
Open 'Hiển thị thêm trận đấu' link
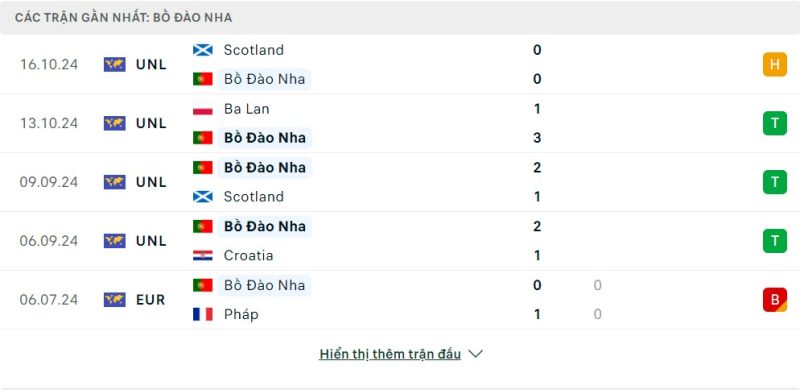[390, 354]
